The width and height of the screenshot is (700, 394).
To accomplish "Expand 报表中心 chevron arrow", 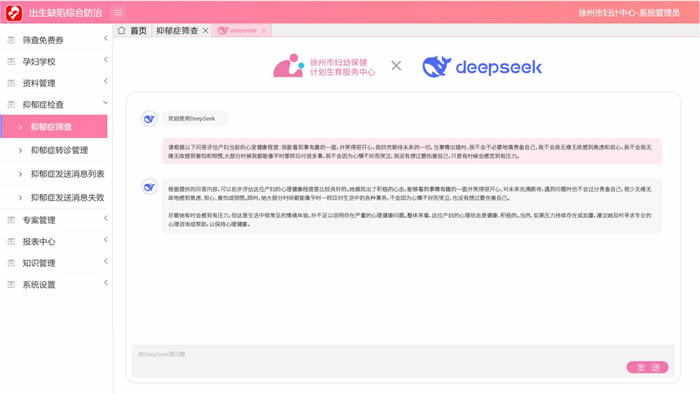I will (106, 240).
